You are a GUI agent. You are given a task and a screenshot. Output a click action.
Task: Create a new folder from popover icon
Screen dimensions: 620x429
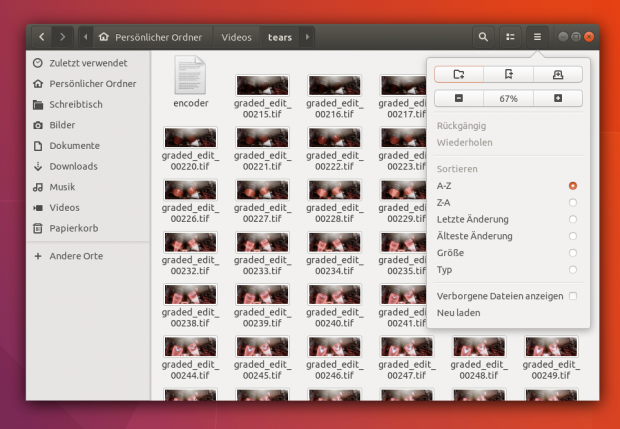coord(459,74)
